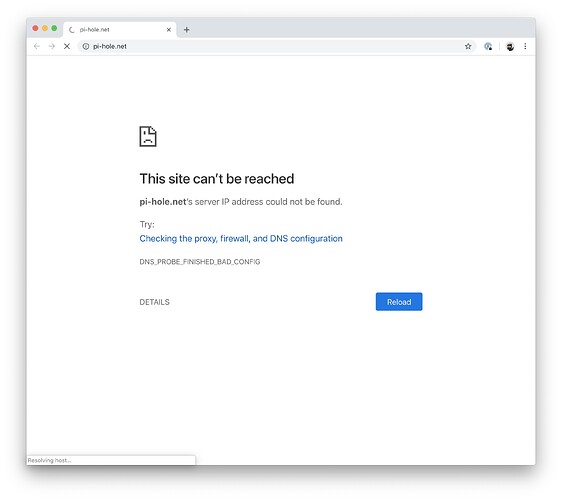
Task: Bookmark this page with the star icon
Action: (468, 46)
